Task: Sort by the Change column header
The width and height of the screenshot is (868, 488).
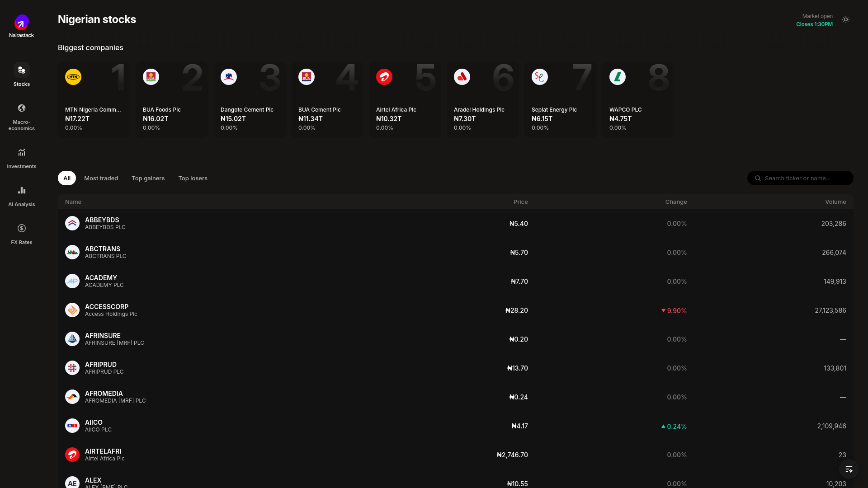Action: click(x=676, y=202)
